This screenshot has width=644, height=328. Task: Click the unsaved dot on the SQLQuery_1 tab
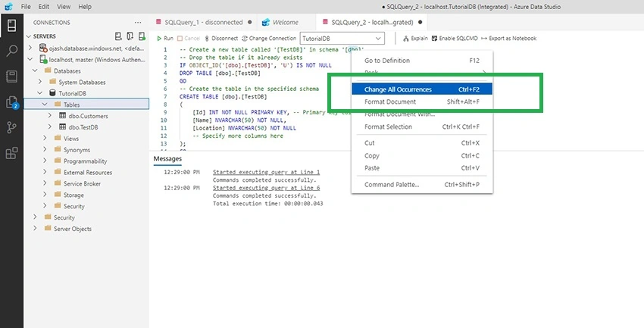point(250,22)
